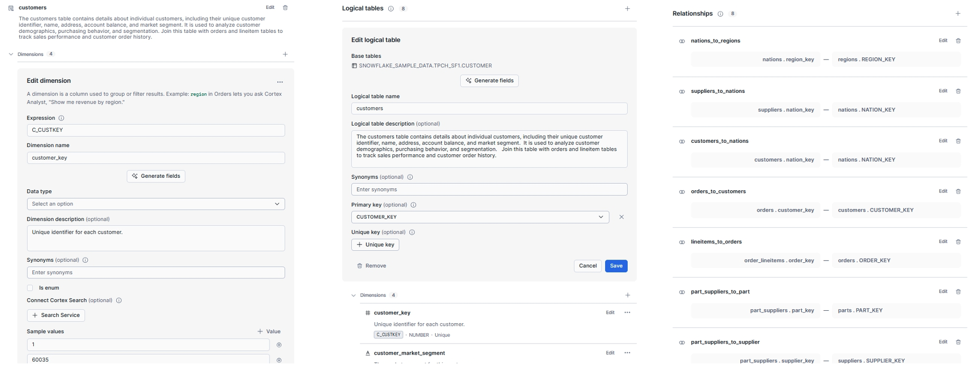The width and height of the screenshot is (980, 378).
Task: Show info tooltip next to Relationships heading
Action: 720,14
